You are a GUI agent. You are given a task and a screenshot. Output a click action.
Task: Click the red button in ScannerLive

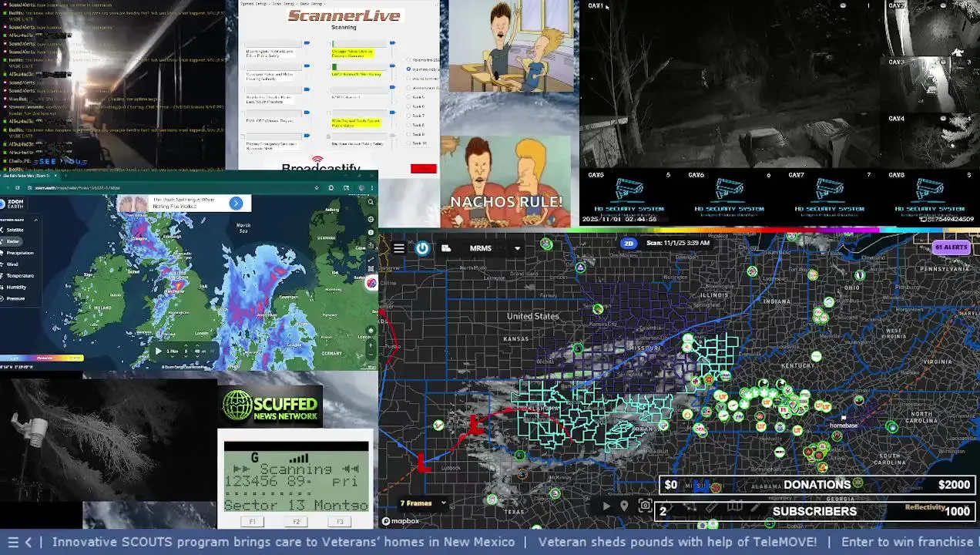point(424,169)
